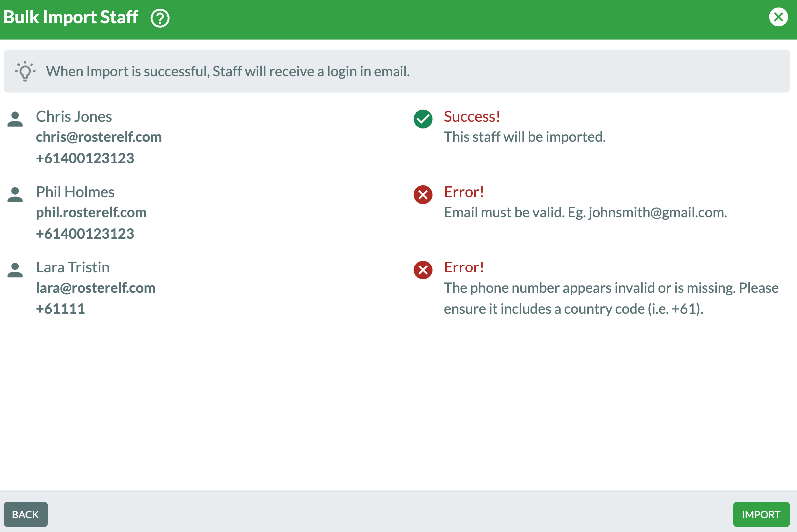Start the import with the IMPORT button
The width and height of the screenshot is (797, 532).
[761, 514]
